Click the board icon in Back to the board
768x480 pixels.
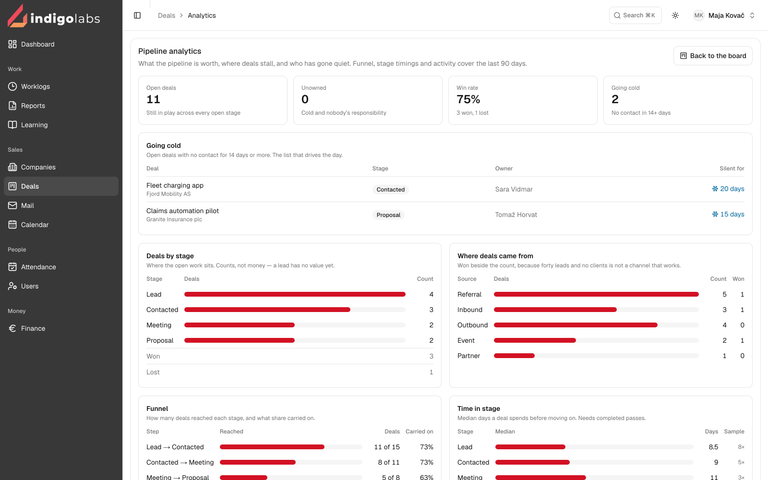pyautogui.click(x=683, y=56)
